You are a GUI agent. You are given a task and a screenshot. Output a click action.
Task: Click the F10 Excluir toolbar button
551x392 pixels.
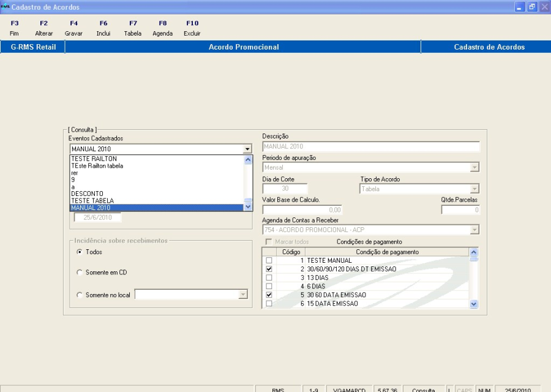pyautogui.click(x=192, y=28)
